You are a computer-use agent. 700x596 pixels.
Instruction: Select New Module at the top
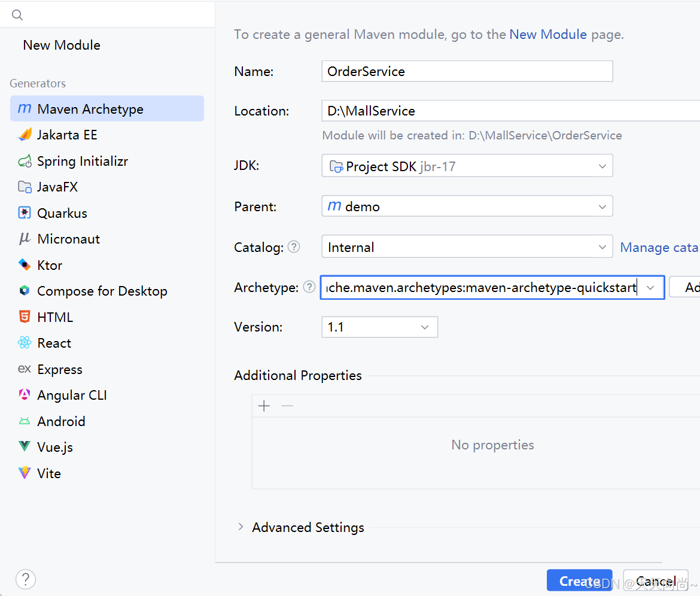[62, 45]
